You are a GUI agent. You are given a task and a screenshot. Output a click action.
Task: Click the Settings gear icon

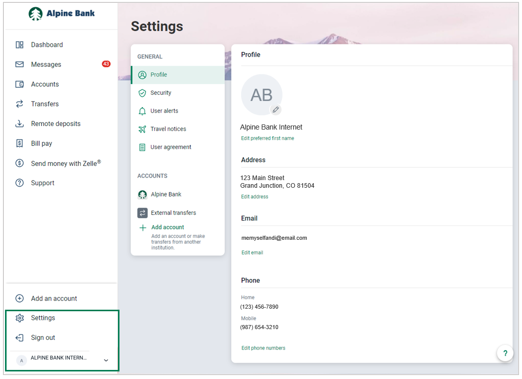pyautogui.click(x=20, y=318)
